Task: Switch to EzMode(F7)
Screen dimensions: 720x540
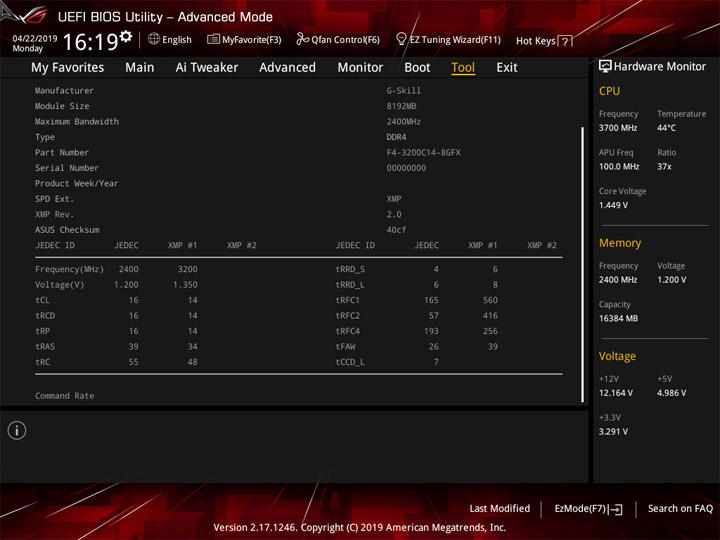Action: pyautogui.click(x=588, y=509)
